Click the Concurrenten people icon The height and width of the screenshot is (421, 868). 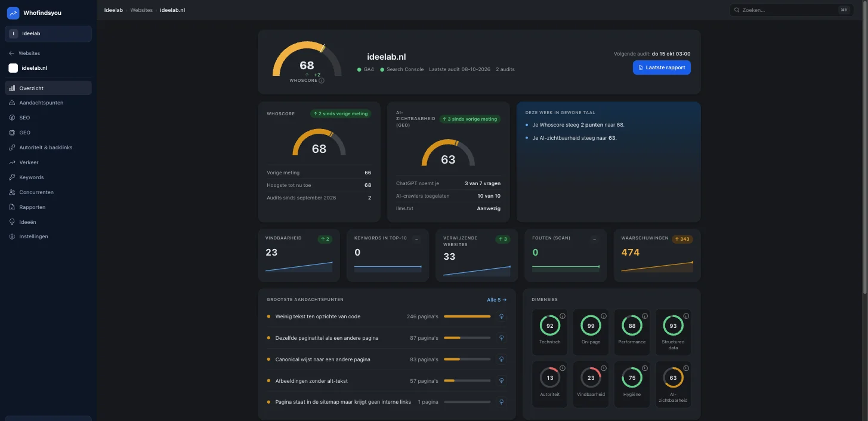click(x=13, y=192)
